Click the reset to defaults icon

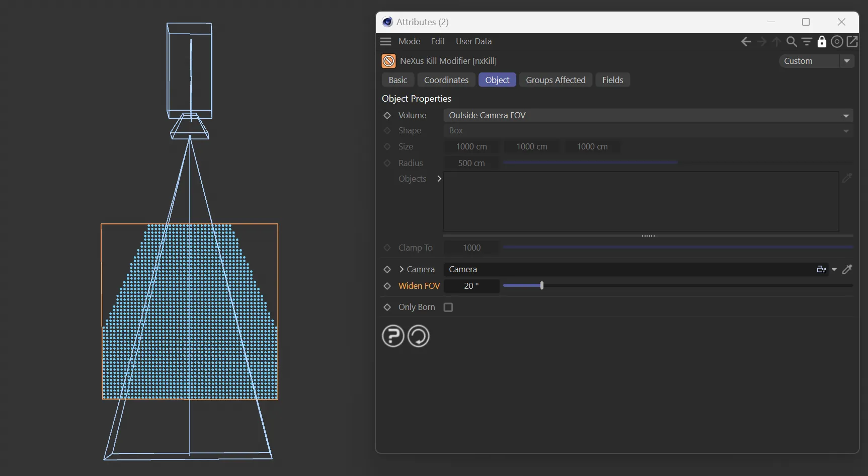pos(419,336)
